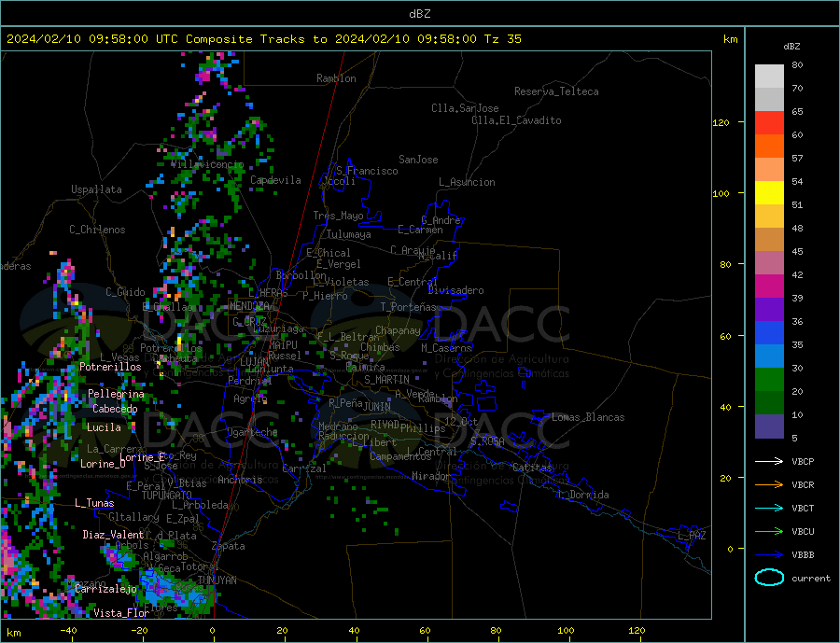Click the cyan 'current' ellipse symbol

(769, 578)
